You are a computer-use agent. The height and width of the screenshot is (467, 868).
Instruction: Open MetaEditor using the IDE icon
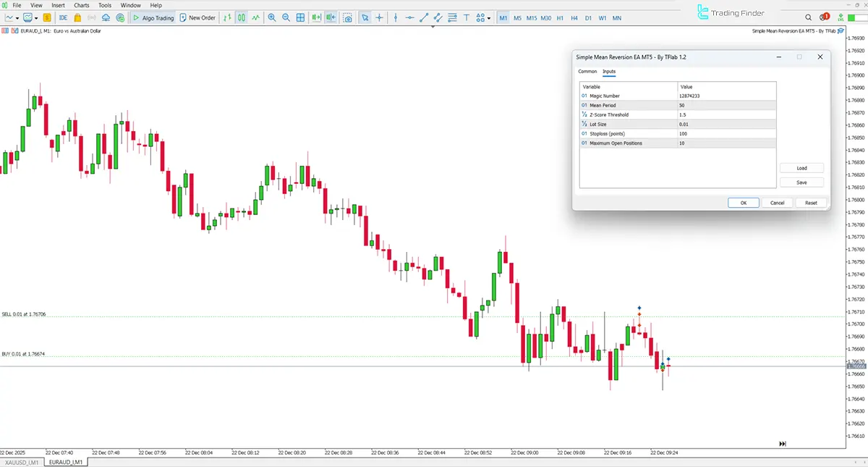tap(63, 17)
